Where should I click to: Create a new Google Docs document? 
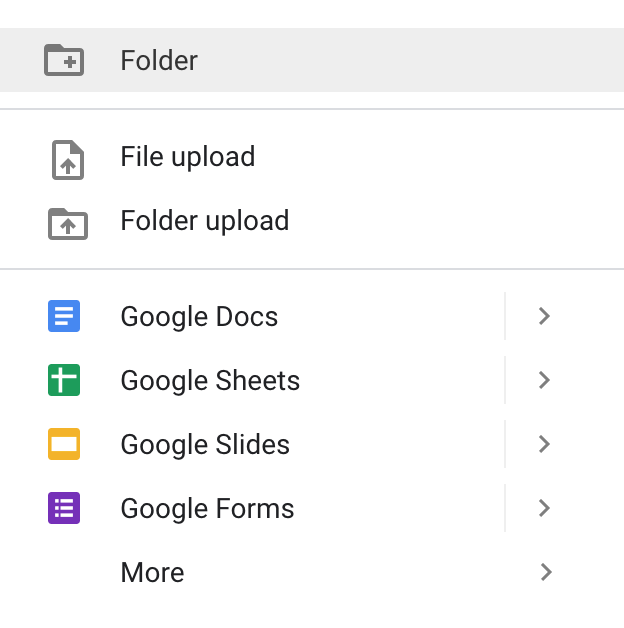pos(252,316)
